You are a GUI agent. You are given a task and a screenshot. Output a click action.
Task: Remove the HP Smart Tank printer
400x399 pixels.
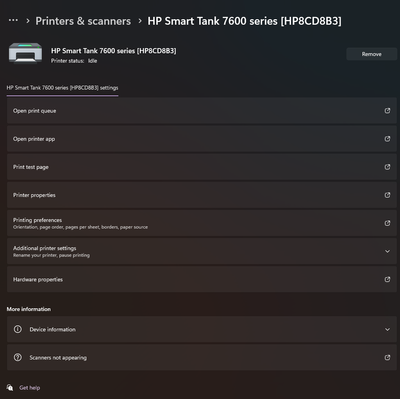tap(372, 54)
